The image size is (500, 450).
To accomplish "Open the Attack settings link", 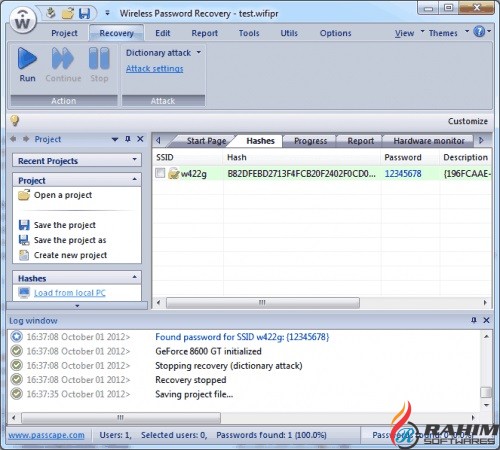I will (x=154, y=69).
